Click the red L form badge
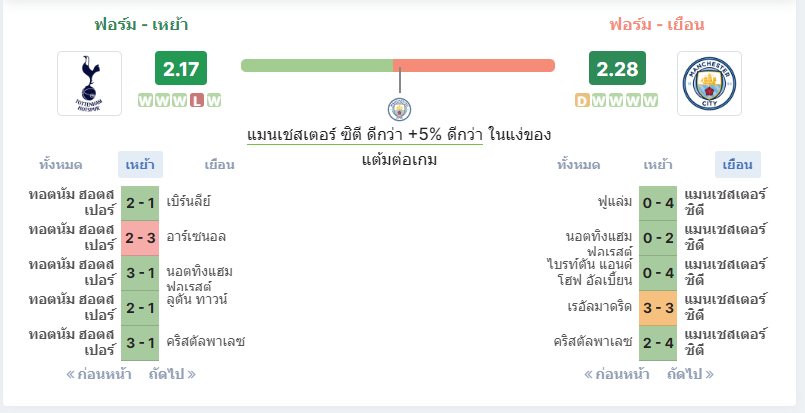 [x=197, y=101]
